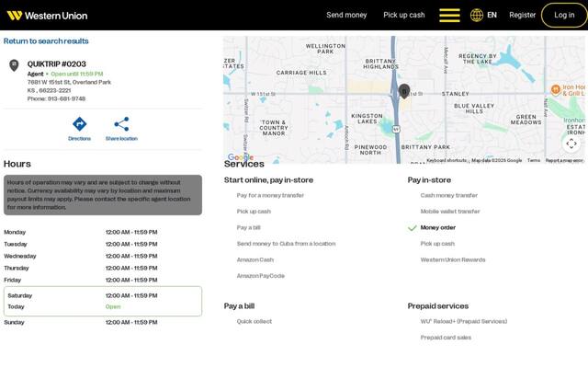Screen dimensions: 588x368
Task: Click the Amazon PayCode service
Action: point(261,276)
